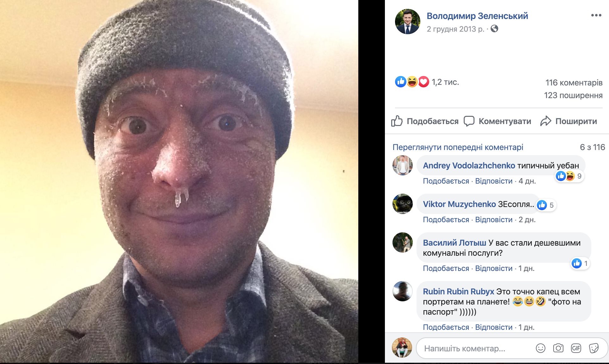Open the sticker picker icon

593,348
